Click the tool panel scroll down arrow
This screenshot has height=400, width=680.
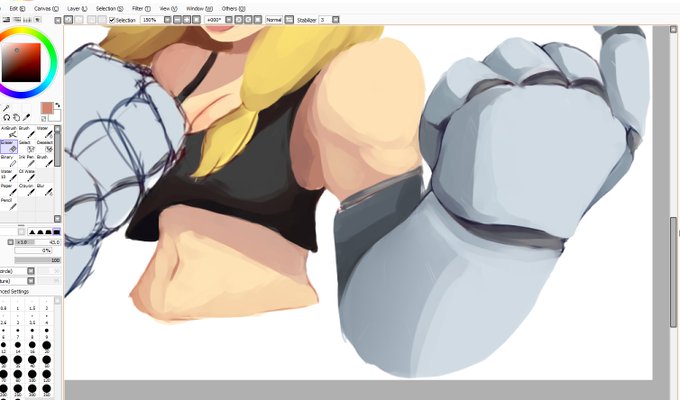click(x=57, y=219)
